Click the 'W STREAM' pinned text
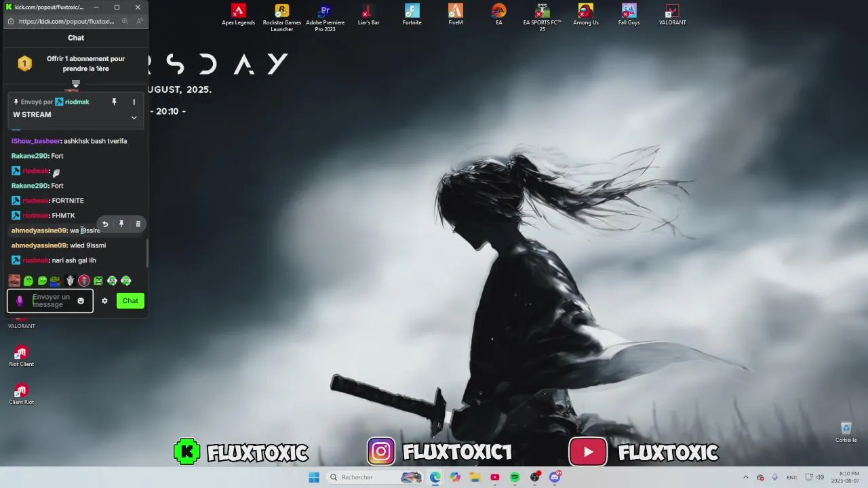Image resolution: width=868 pixels, height=488 pixels. point(32,115)
